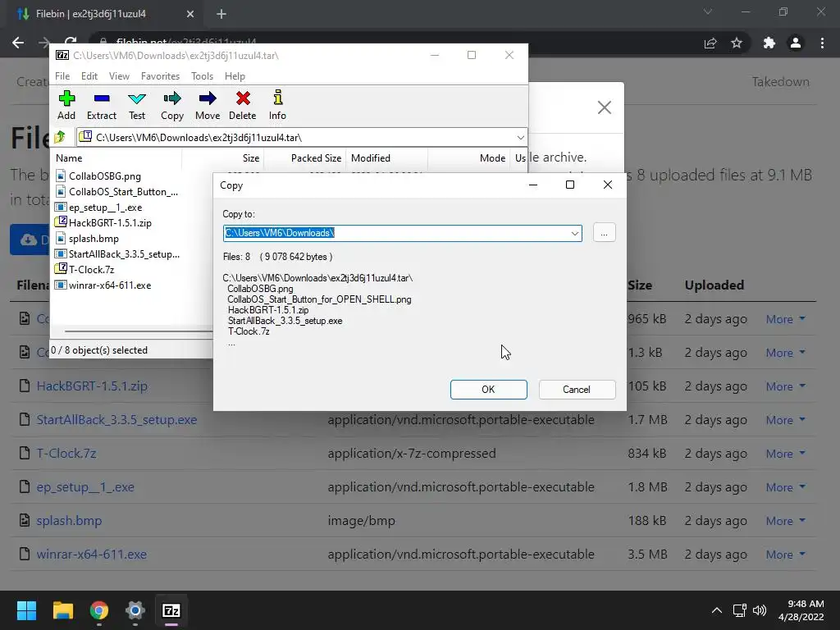This screenshot has width=840, height=630.
Task: Click the Info toolbar icon
Action: click(277, 105)
